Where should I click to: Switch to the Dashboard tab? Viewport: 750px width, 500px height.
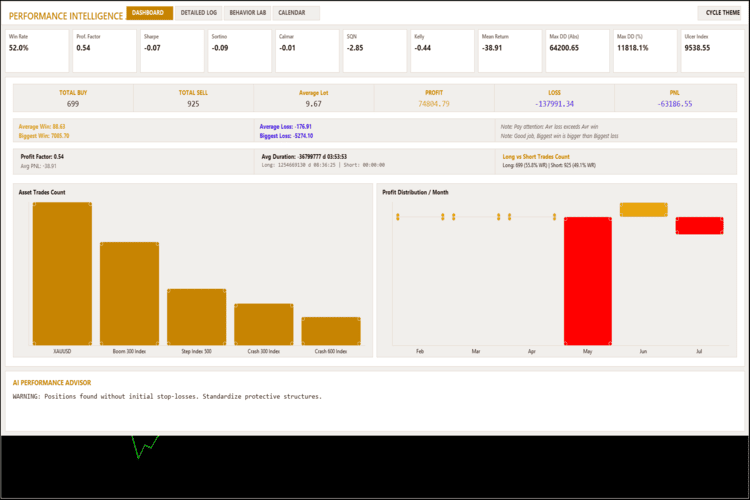(x=149, y=13)
